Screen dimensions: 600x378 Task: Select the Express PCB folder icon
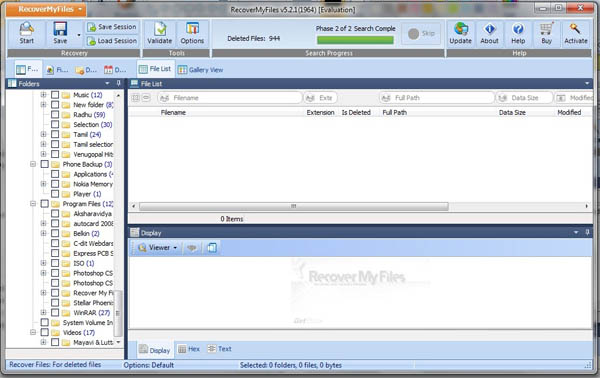66,253
